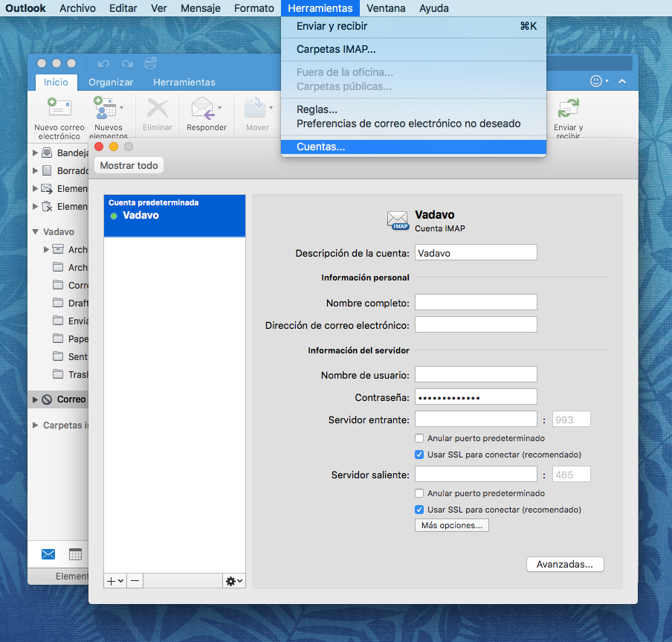
Task: Expand the Borradores folder triangle
Action: pyautogui.click(x=35, y=170)
